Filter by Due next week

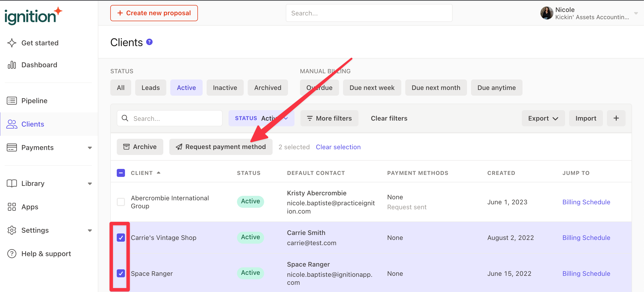(372, 87)
